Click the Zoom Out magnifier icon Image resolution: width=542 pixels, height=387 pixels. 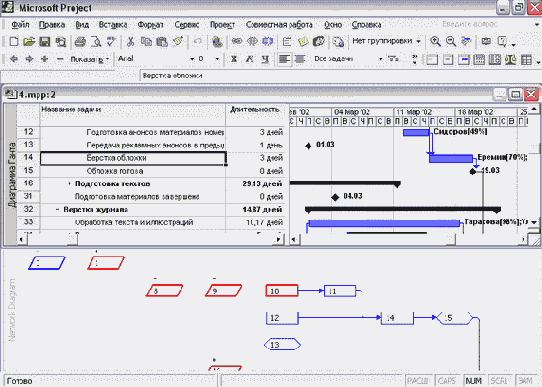[450, 42]
